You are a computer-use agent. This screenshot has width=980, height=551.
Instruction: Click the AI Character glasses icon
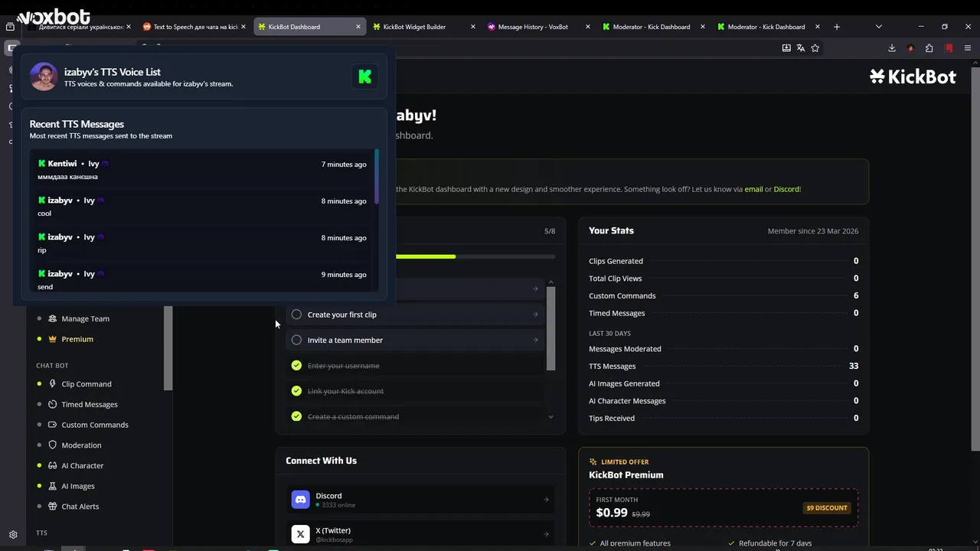pos(52,465)
